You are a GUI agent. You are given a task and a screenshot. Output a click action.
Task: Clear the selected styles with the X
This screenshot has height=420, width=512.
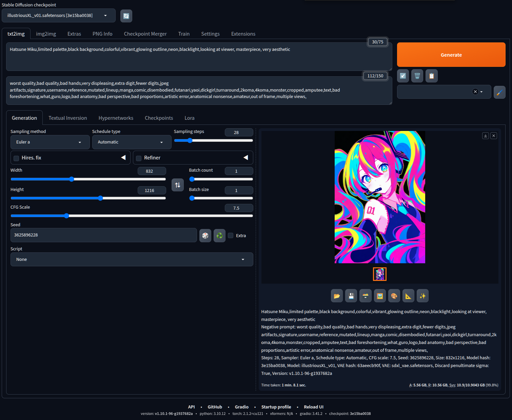pyautogui.click(x=475, y=92)
